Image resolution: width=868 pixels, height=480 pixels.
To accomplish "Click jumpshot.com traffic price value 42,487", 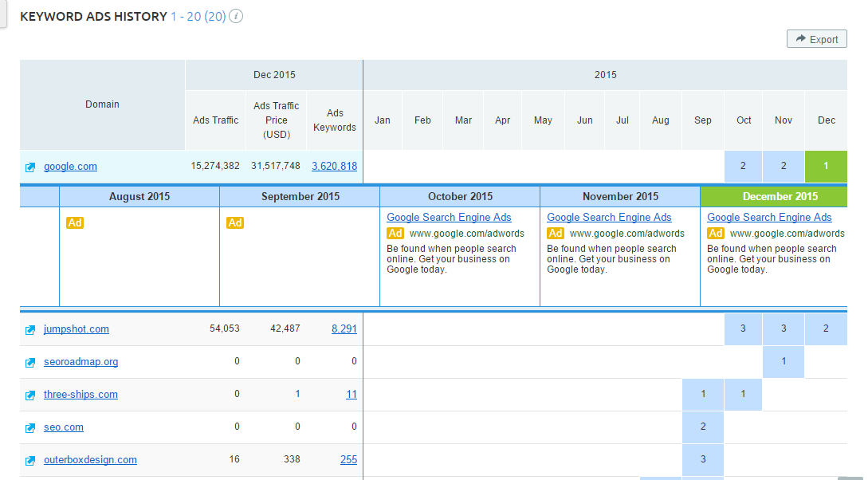I will coord(285,329).
